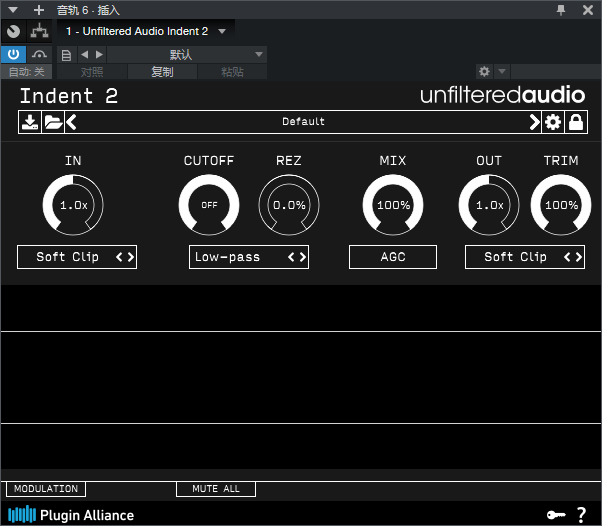Click the 对照 compare button
The width and height of the screenshot is (602, 526).
tap(92, 72)
